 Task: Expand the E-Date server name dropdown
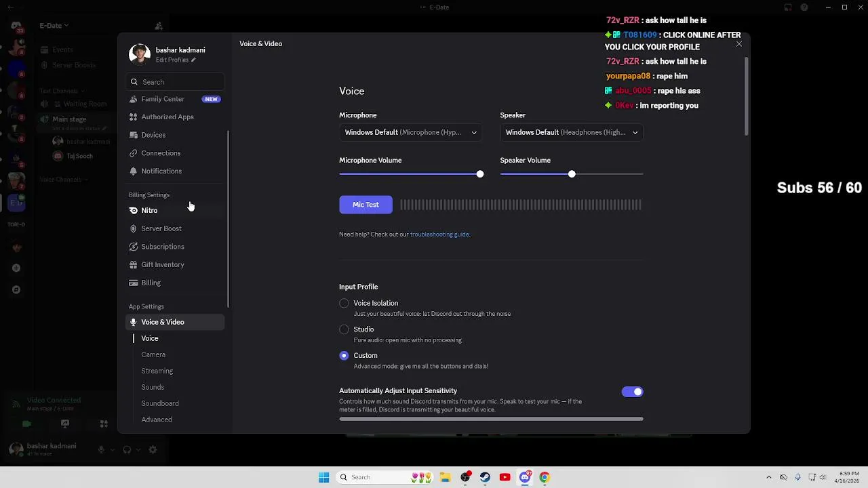(54, 26)
